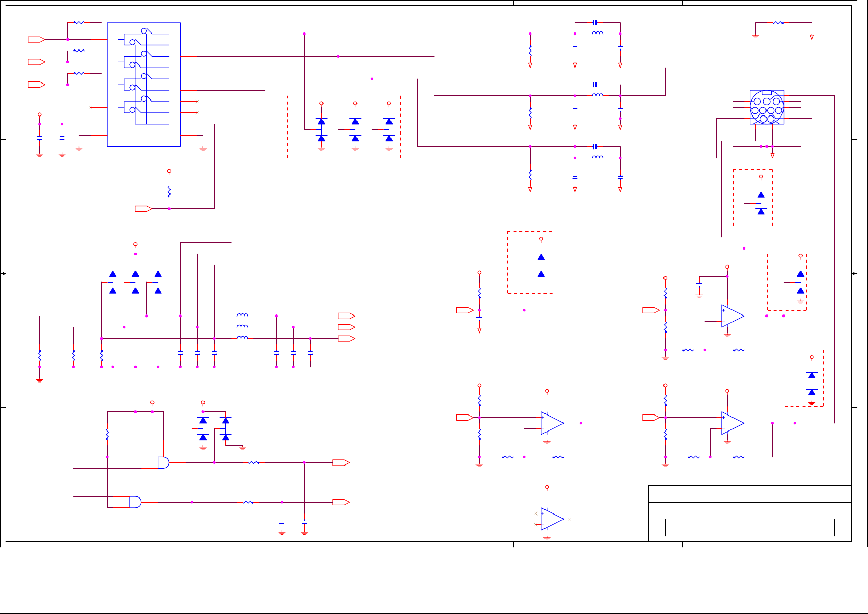Select the lower-right op-amp symbol

tap(733, 423)
